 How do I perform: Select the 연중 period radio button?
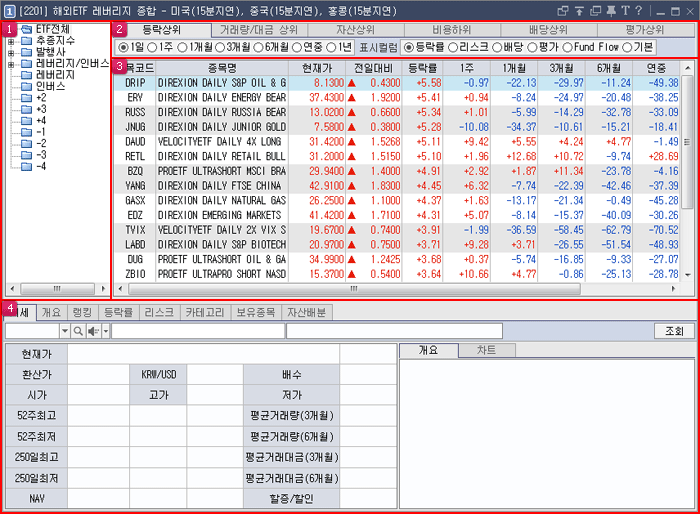(x=297, y=47)
